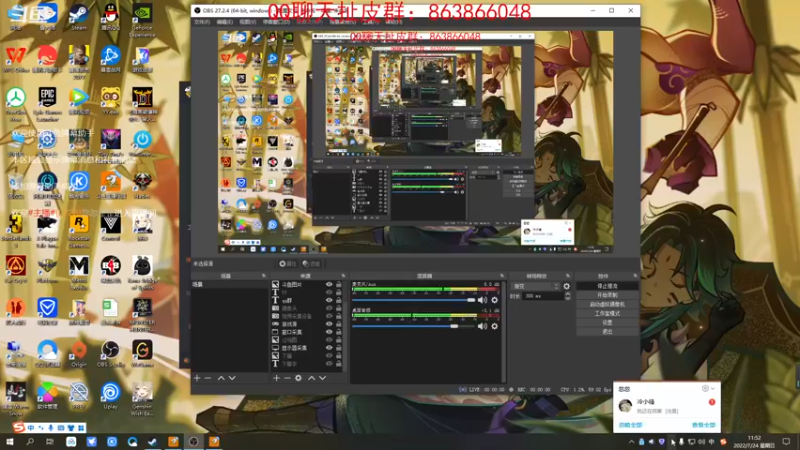
Task: Open OBS 设置 settings button
Action: pos(607,322)
